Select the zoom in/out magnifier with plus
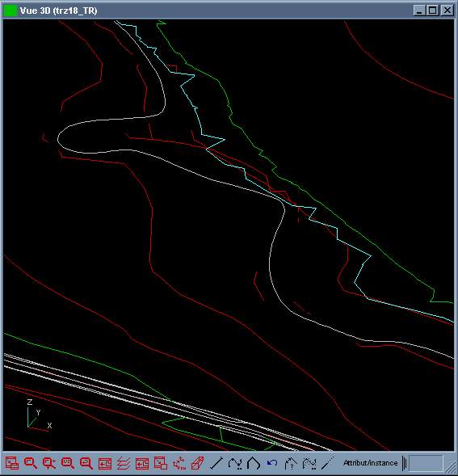The image size is (458, 476). tap(48, 463)
